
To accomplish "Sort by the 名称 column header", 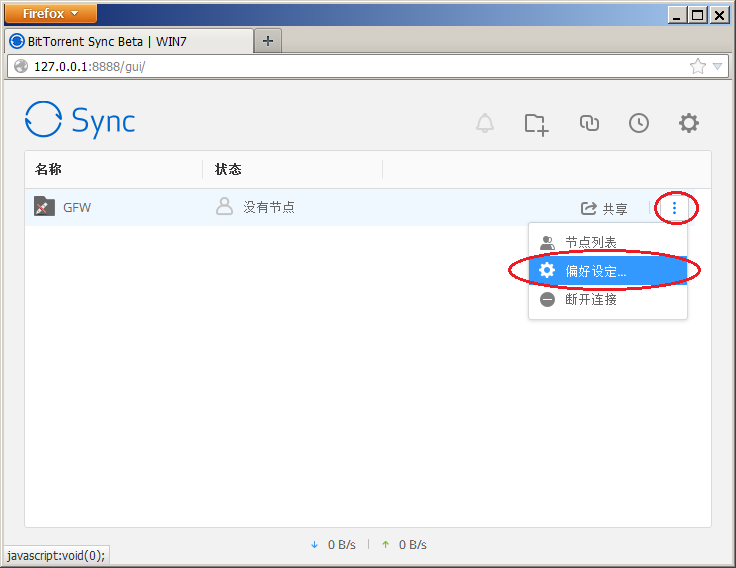I will click(48, 169).
